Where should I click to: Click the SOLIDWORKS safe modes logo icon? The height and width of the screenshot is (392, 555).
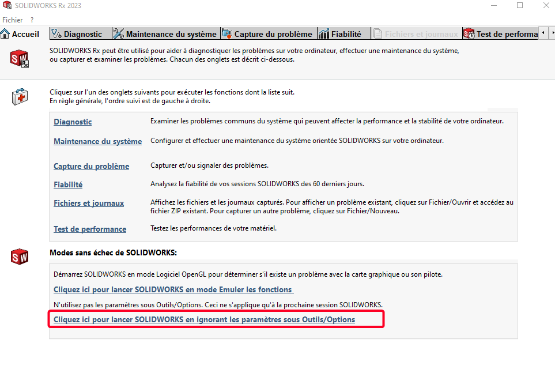click(20, 257)
